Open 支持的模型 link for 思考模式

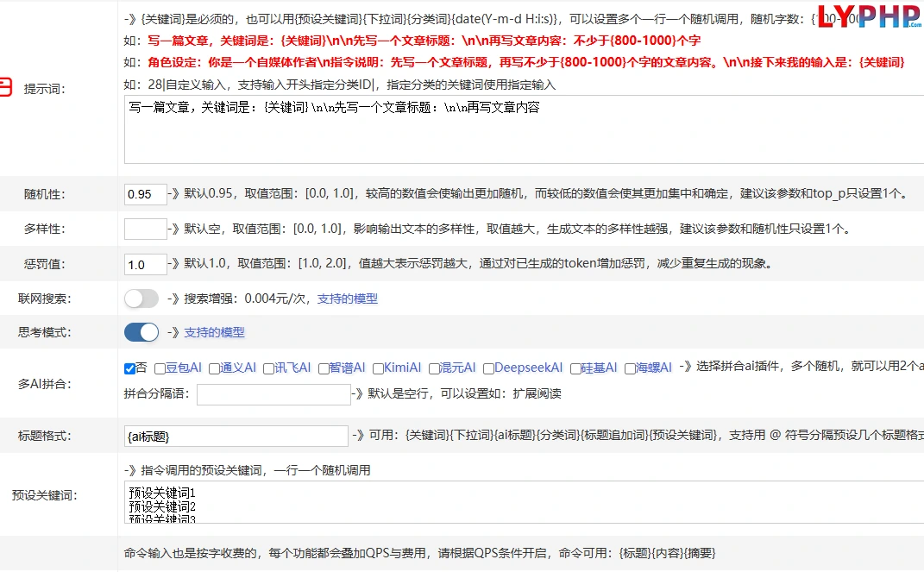(x=215, y=332)
